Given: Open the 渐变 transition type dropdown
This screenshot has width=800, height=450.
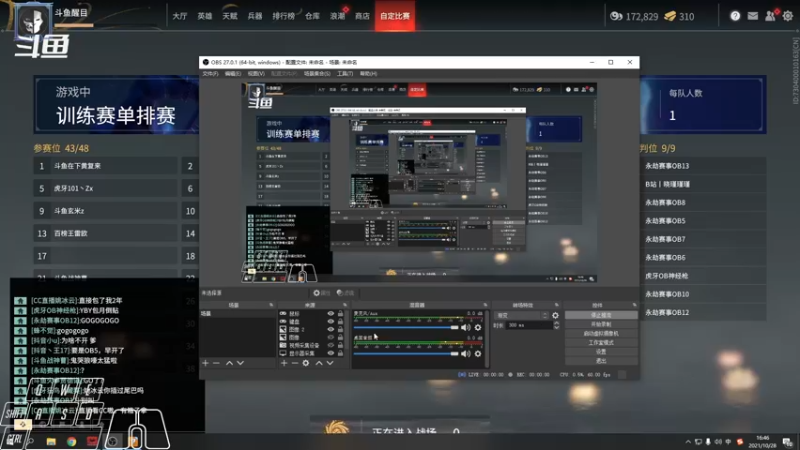Looking at the screenshot, I should click(x=521, y=315).
